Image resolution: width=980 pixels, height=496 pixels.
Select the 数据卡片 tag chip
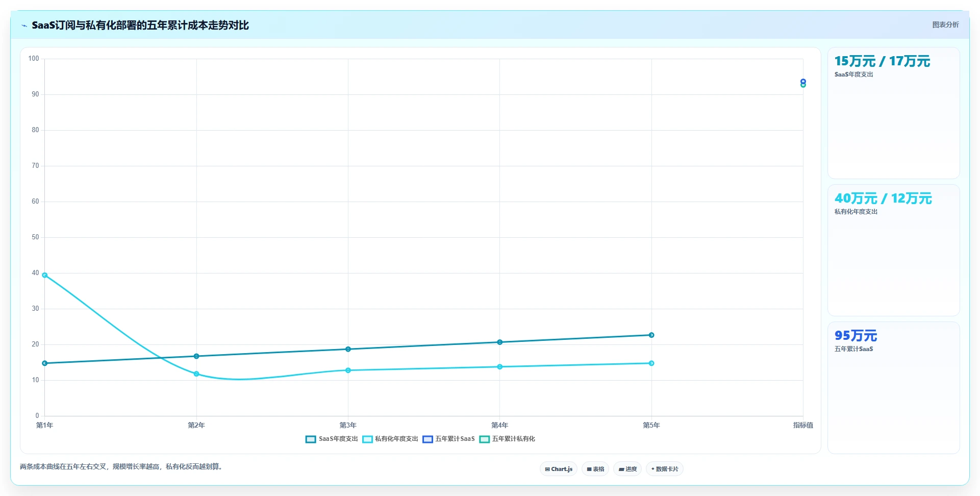(665, 469)
